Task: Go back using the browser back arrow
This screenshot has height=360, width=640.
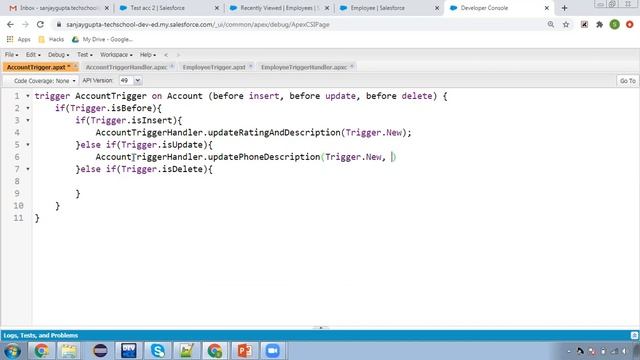Action: pyautogui.click(x=10, y=24)
